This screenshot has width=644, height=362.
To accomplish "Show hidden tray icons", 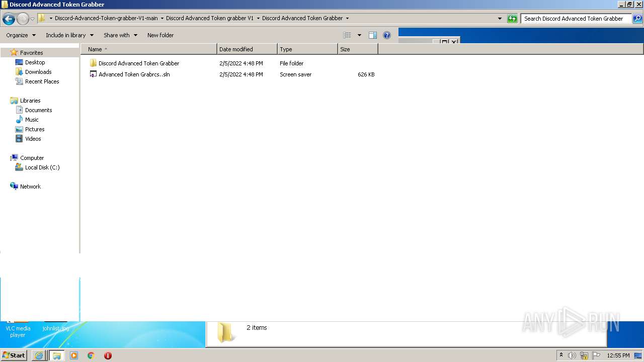I will [x=561, y=355].
